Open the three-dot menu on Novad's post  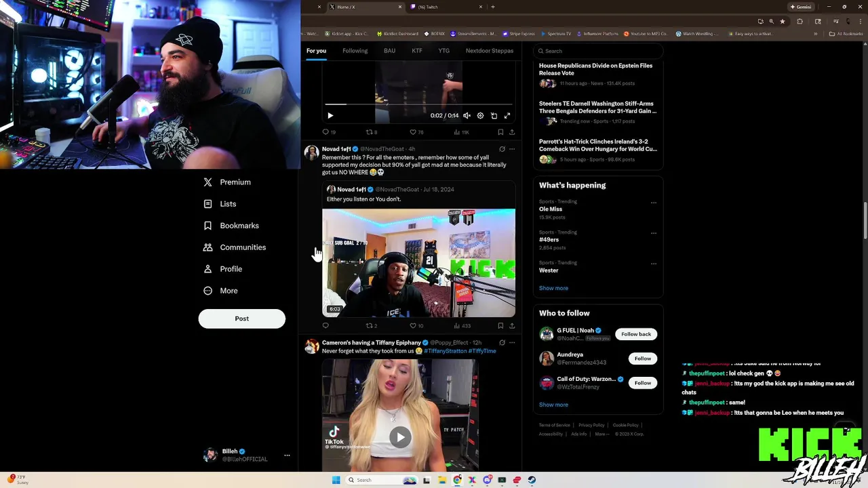[x=512, y=149]
